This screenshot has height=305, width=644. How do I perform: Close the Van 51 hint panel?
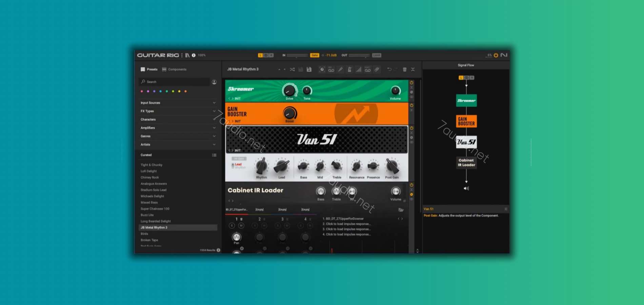tap(506, 209)
